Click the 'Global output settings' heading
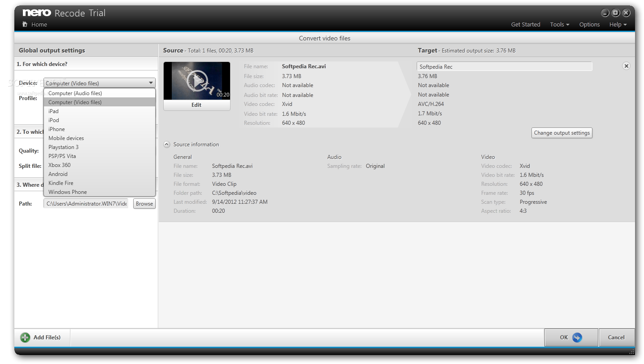This screenshot has width=644, height=364. (52, 51)
